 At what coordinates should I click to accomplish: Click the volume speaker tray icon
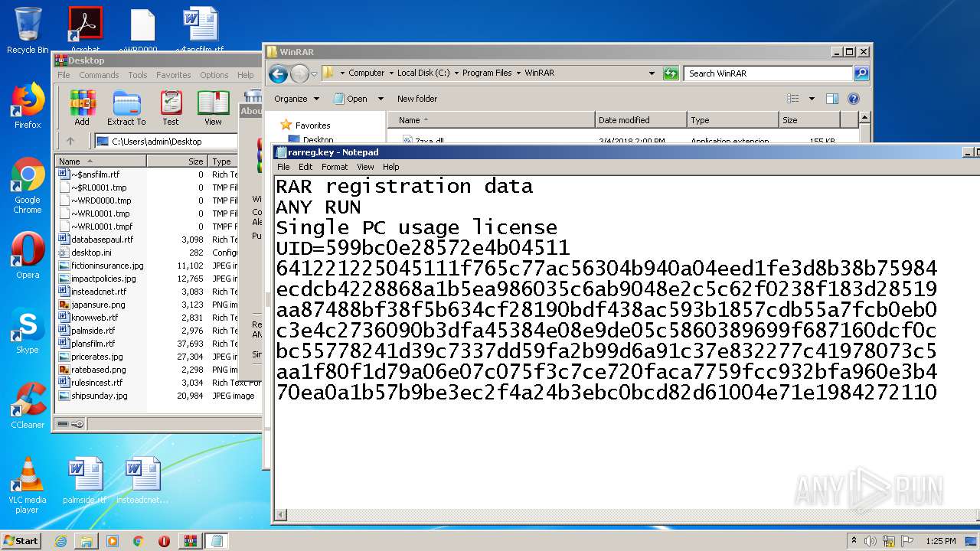pyautogui.click(x=869, y=541)
